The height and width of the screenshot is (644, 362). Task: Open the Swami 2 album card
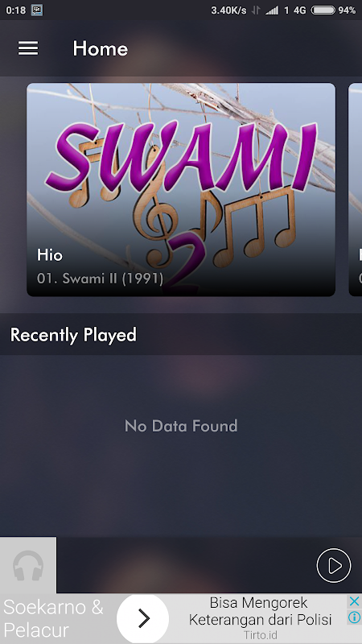coord(181,189)
